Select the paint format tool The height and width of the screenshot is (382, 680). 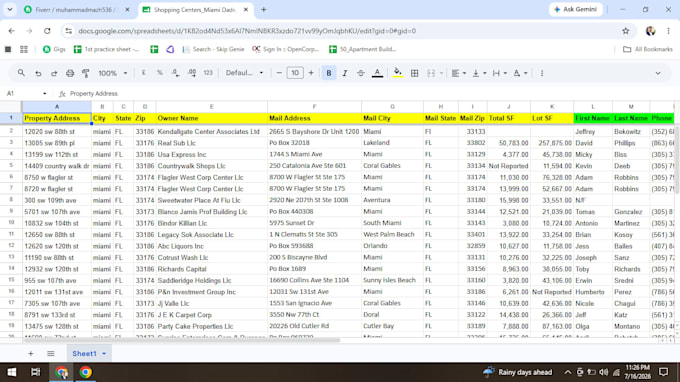tap(86, 73)
